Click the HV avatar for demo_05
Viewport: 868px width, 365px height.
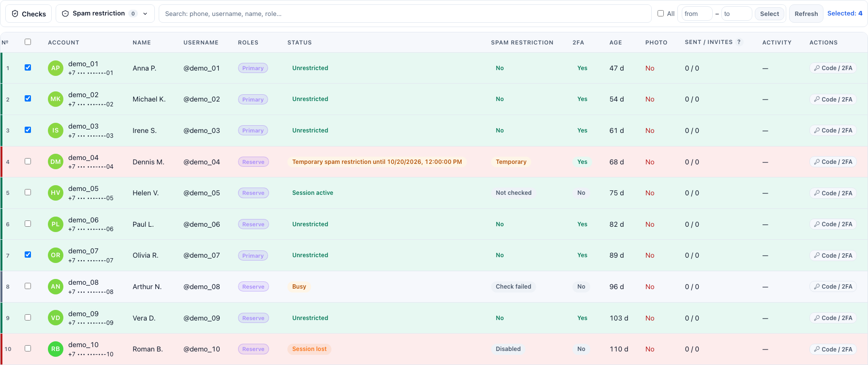pyautogui.click(x=56, y=193)
